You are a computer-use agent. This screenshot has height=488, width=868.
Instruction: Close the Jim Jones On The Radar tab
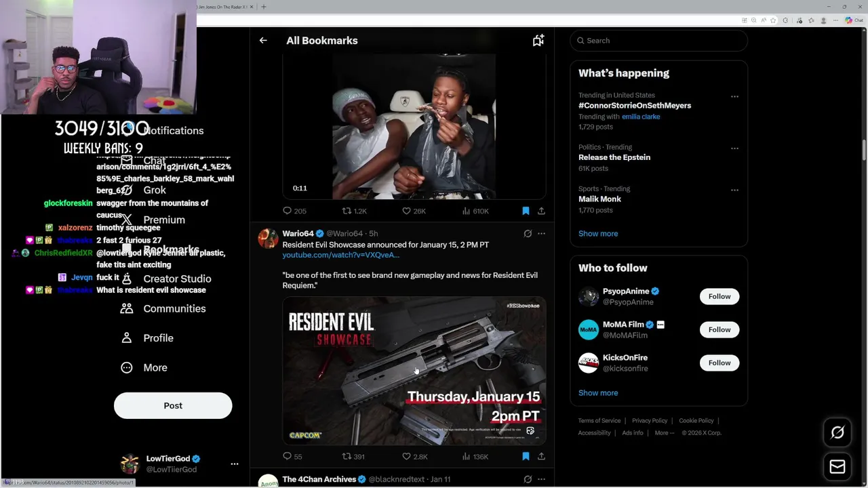coord(253,7)
